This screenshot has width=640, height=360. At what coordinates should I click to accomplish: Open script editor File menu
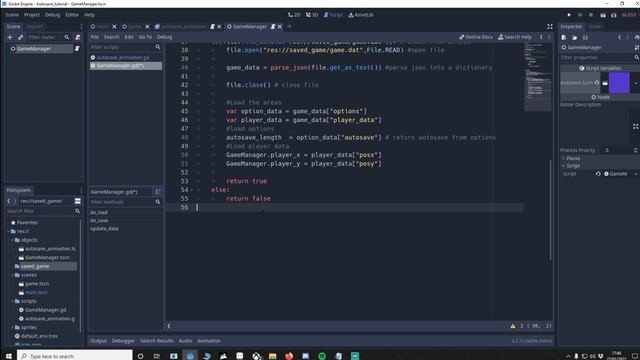[95, 37]
